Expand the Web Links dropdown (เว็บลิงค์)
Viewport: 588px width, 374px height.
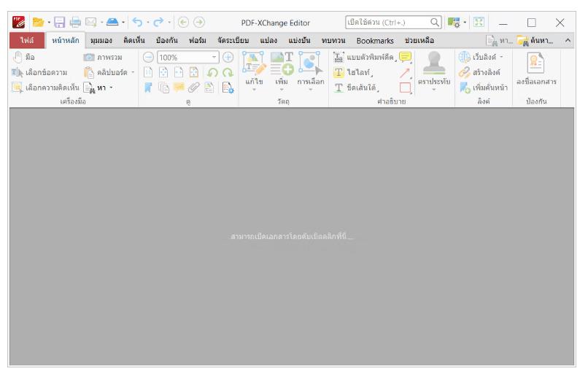[501, 58]
